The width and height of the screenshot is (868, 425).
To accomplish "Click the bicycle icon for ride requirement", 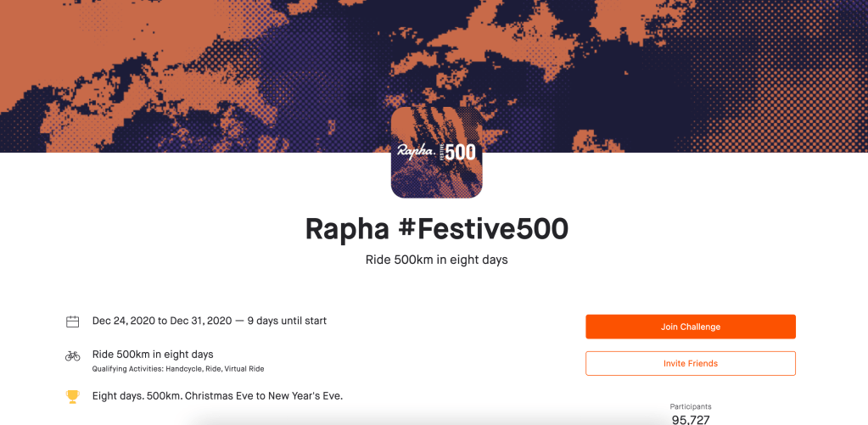I will pyautogui.click(x=73, y=356).
